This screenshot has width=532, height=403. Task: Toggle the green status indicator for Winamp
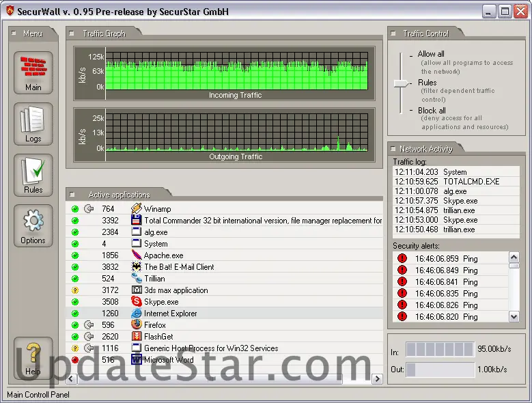(x=75, y=209)
